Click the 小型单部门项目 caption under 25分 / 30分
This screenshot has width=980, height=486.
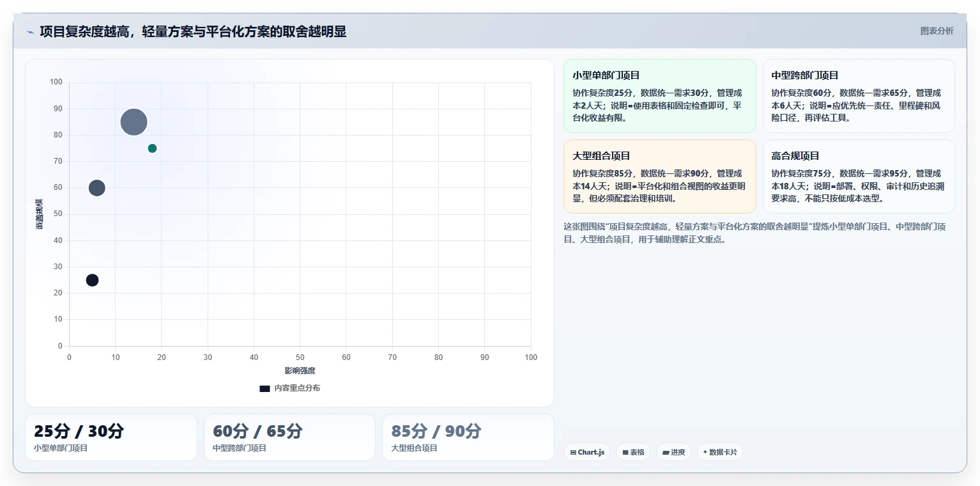click(x=61, y=448)
